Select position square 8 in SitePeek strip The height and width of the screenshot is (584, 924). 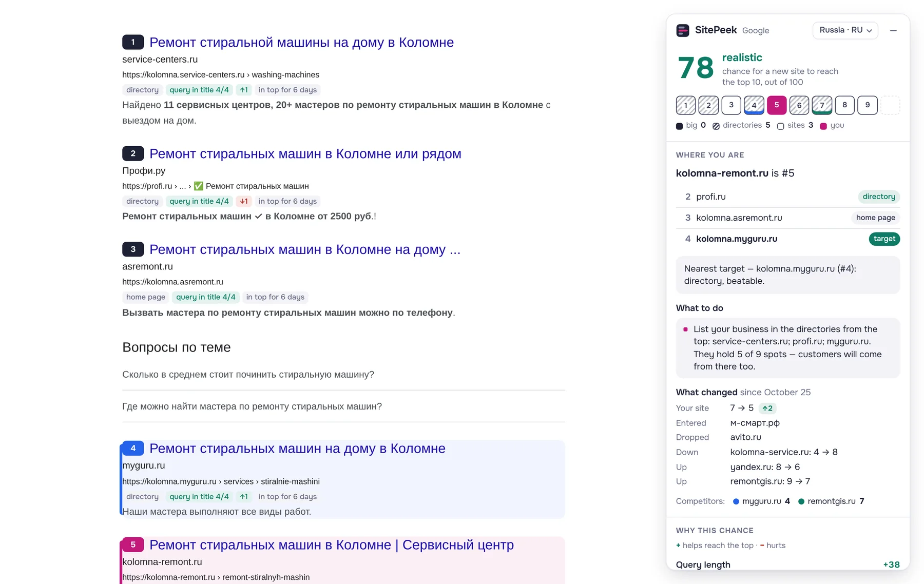pyautogui.click(x=844, y=105)
